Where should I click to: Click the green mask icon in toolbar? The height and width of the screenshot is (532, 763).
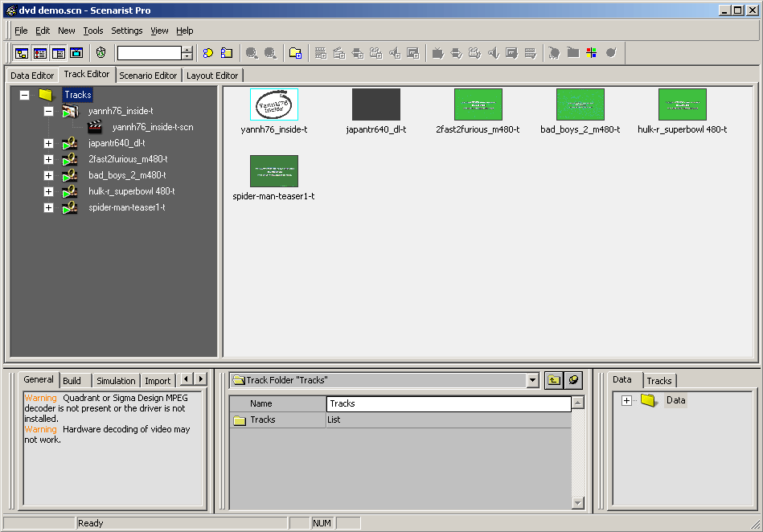[101, 53]
